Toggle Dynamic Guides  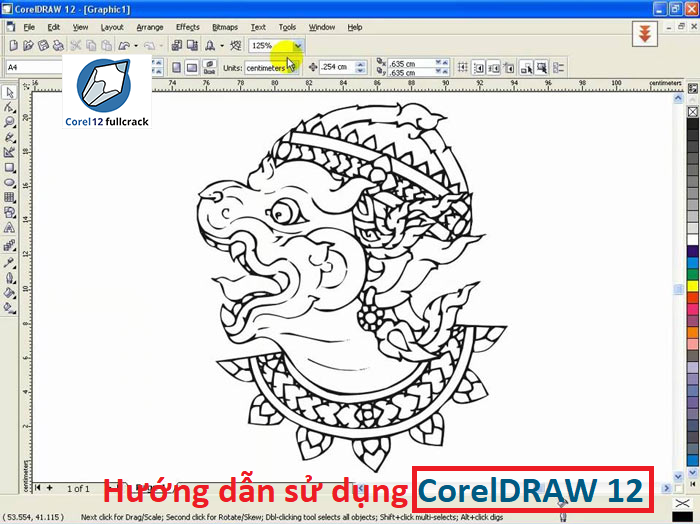click(509, 68)
